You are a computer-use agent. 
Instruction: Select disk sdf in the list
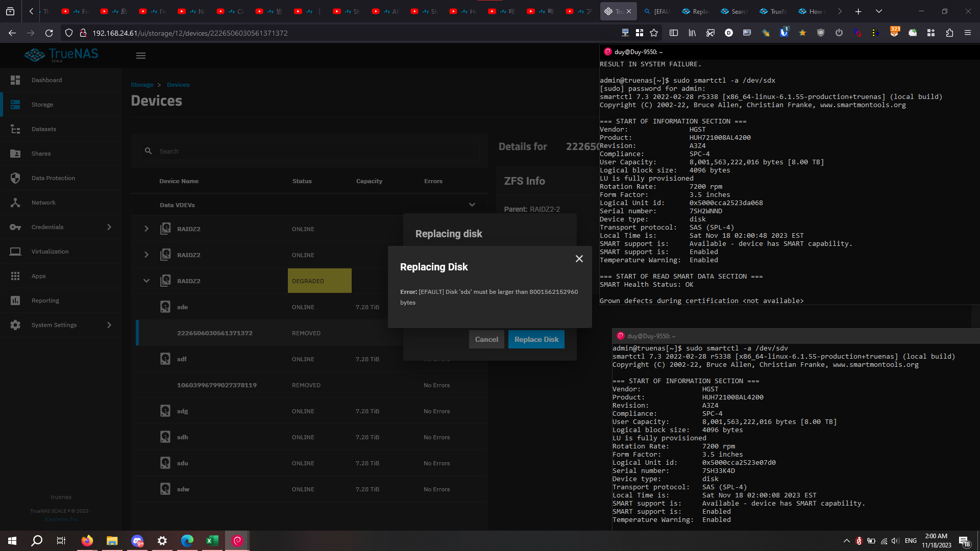click(x=309, y=359)
